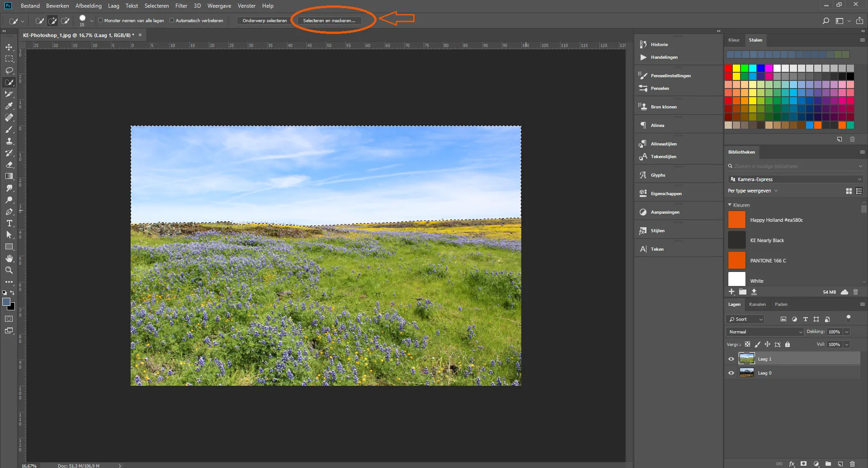868x468 pixels.
Task: Choose New selection brush mode
Action: tap(40, 21)
